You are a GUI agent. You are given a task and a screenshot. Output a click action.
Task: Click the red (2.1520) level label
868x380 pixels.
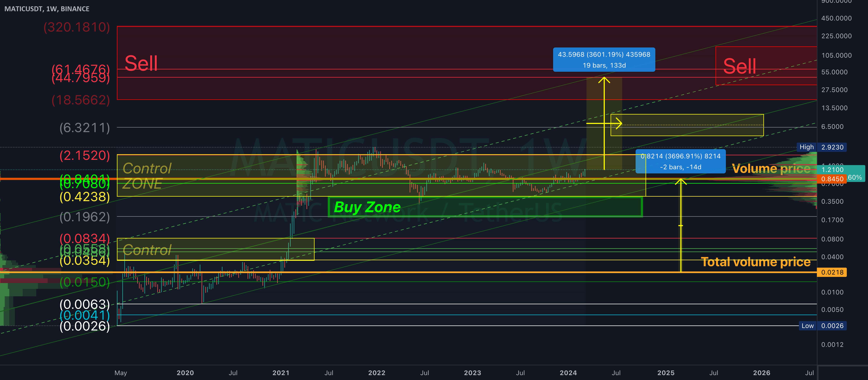click(x=85, y=155)
